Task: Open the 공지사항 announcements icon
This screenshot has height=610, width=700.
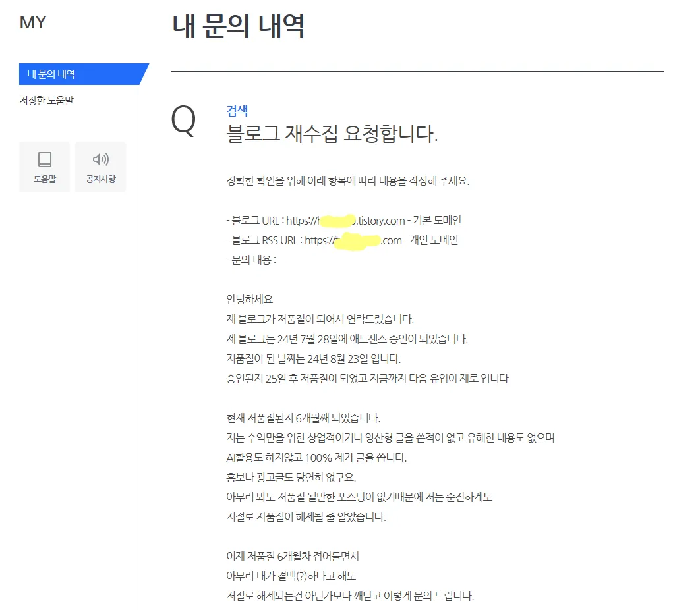Action: 100,167
